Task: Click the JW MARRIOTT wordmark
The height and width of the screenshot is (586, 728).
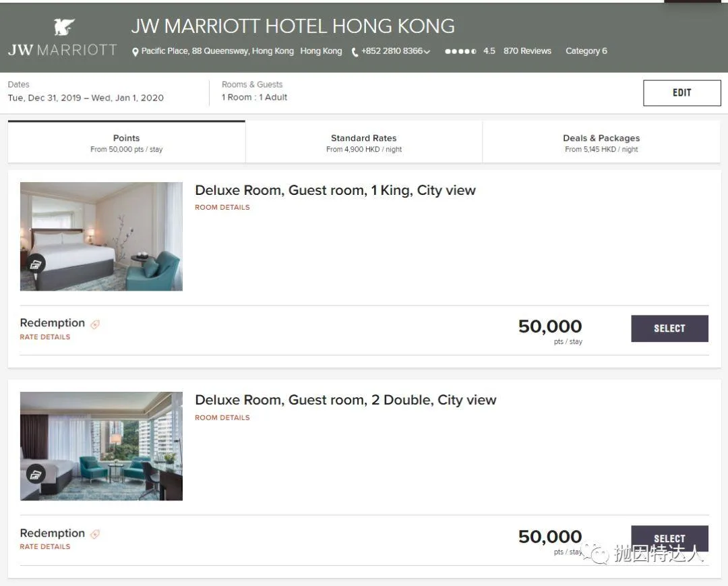Action: (62, 50)
